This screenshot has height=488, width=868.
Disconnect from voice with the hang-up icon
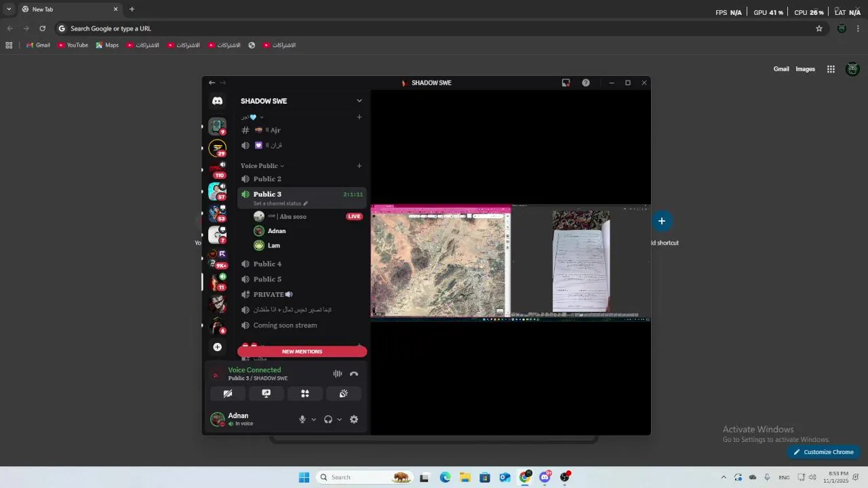354,373
